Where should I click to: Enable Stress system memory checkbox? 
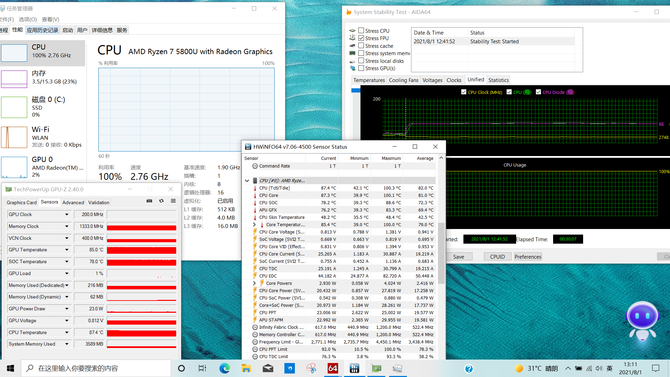[361, 53]
